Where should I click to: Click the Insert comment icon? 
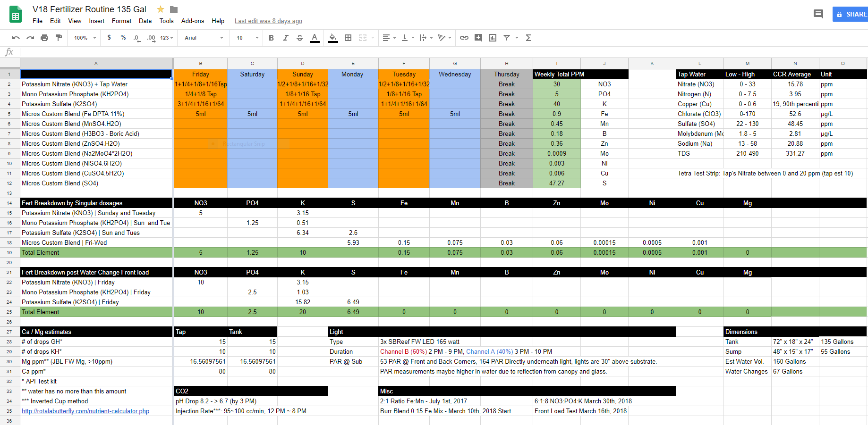(x=478, y=38)
